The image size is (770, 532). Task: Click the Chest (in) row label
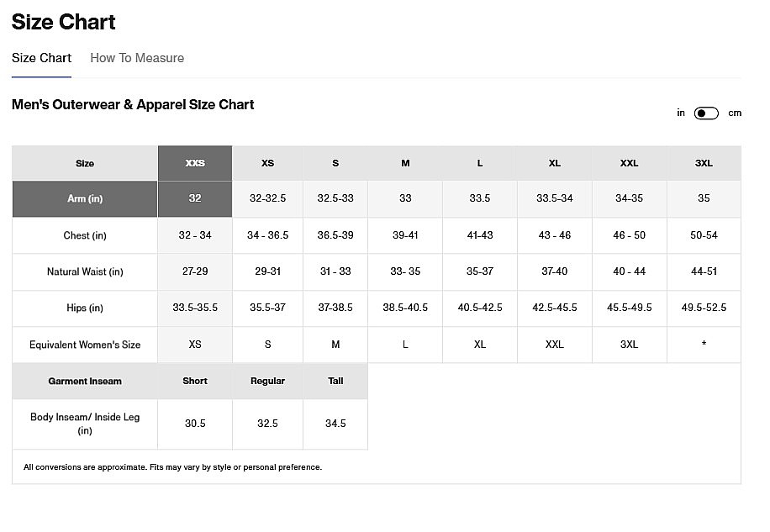click(x=85, y=235)
